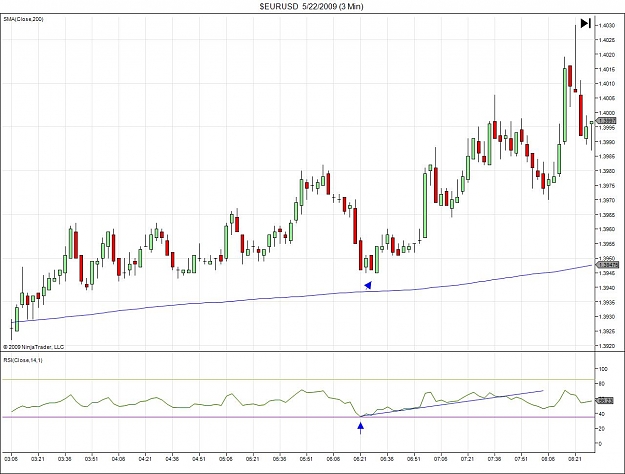Click the 1.3920 price axis label
Viewport: 625px width, 474px height.
[607, 346]
